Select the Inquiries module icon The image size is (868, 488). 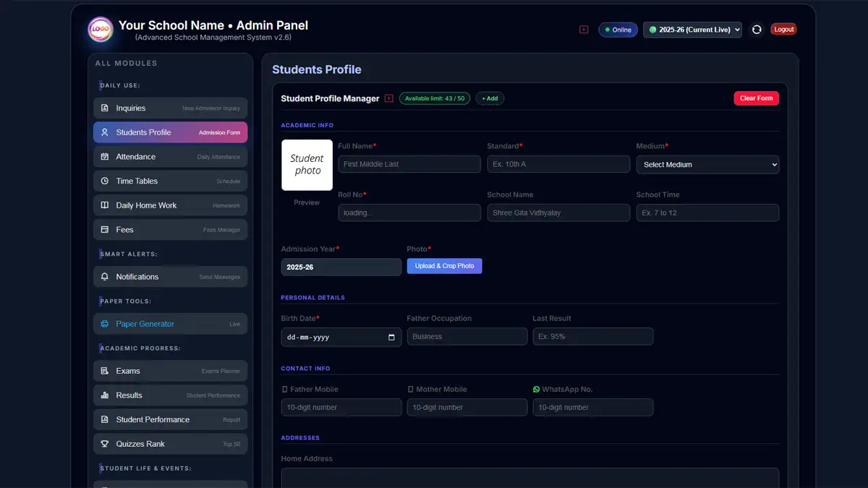tap(105, 107)
